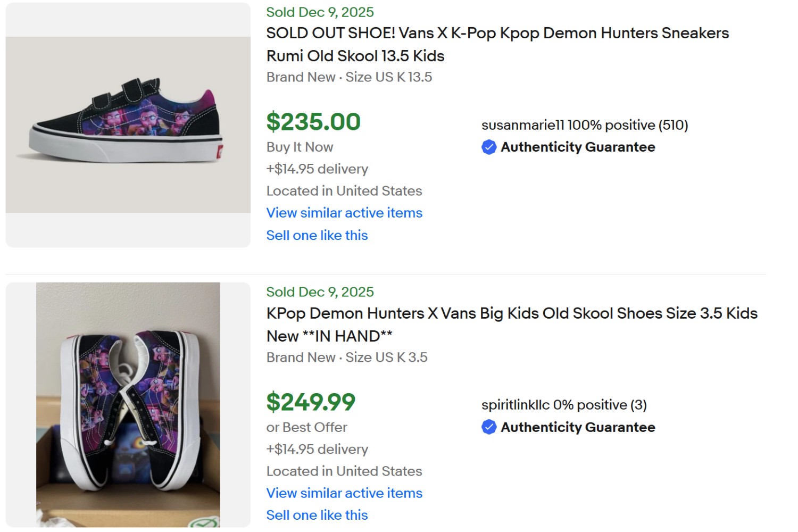The width and height of the screenshot is (798, 532).
Task: Open seller profile susanmarie11
Action: (x=521, y=126)
